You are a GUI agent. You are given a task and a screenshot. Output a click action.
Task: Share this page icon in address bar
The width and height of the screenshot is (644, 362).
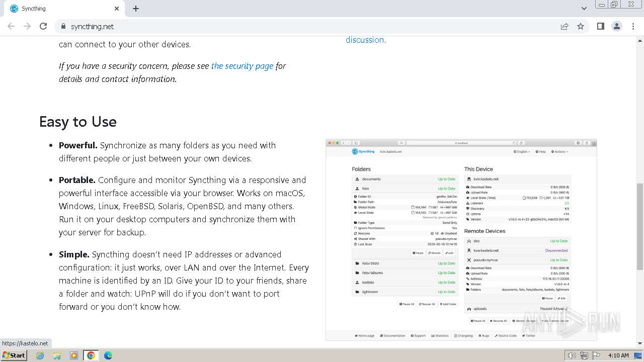tap(565, 26)
